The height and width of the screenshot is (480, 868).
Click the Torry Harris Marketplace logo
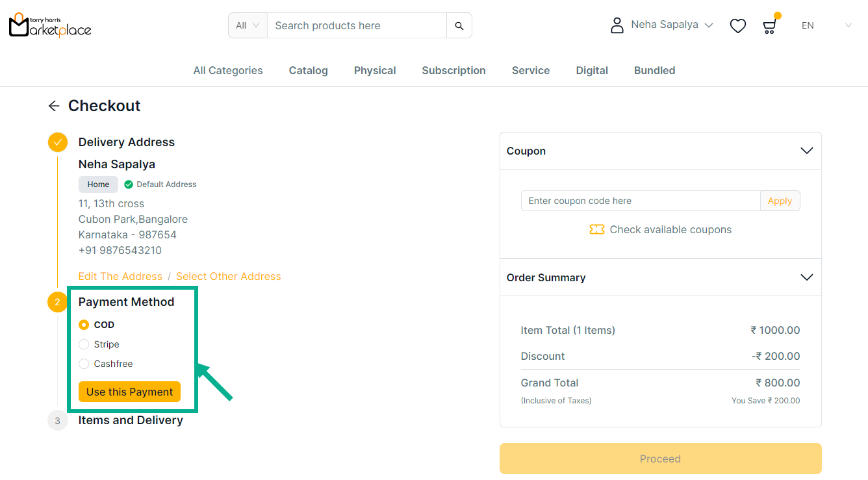tap(50, 25)
